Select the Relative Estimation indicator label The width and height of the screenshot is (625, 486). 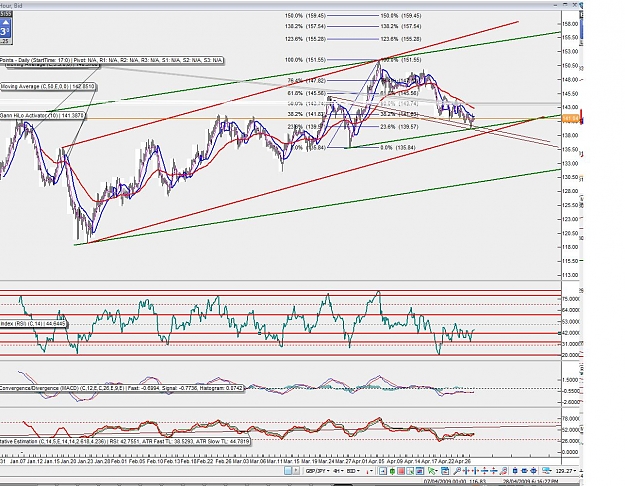125,441
